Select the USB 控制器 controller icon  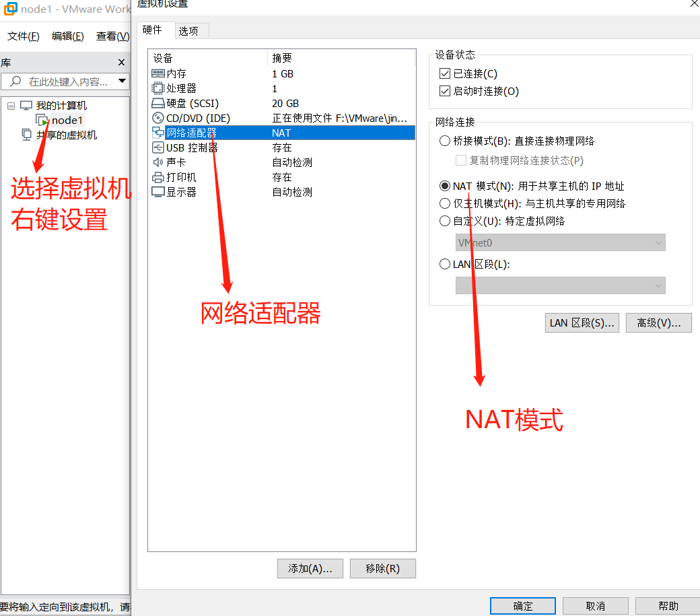(157, 147)
